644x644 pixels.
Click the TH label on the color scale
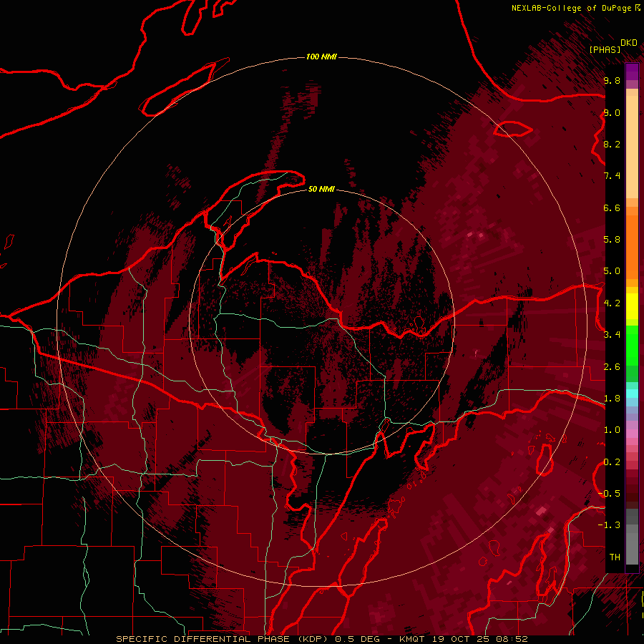point(615,557)
